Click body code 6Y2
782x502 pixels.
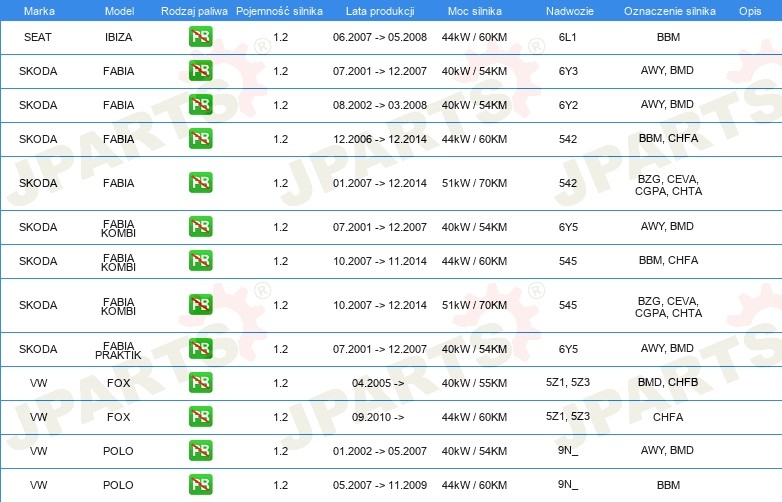tap(568, 105)
